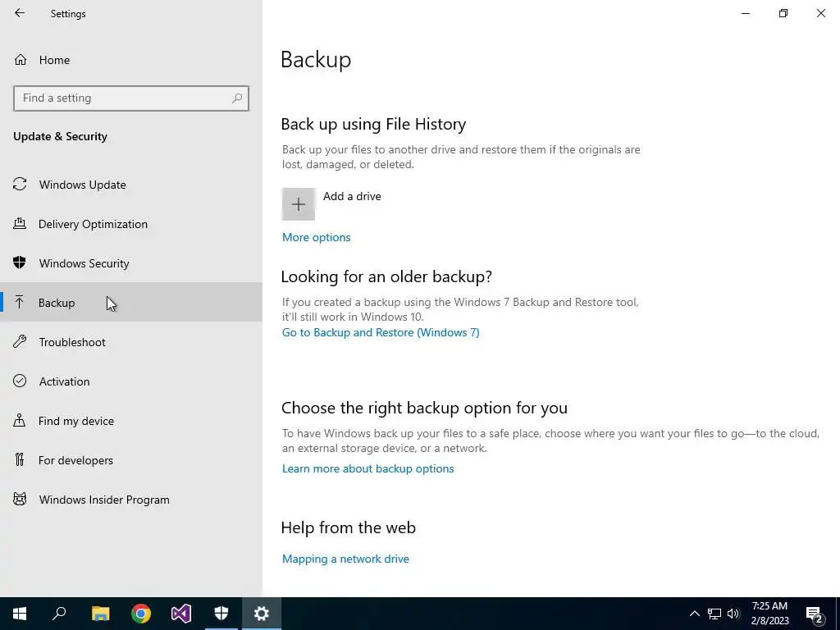840x630 pixels.
Task: Restore down the Settings window
Action: (x=783, y=13)
